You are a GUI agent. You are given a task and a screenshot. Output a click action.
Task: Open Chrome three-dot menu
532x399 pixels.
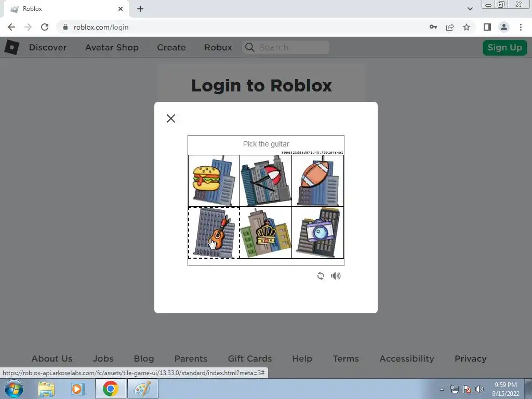(x=521, y=27)
